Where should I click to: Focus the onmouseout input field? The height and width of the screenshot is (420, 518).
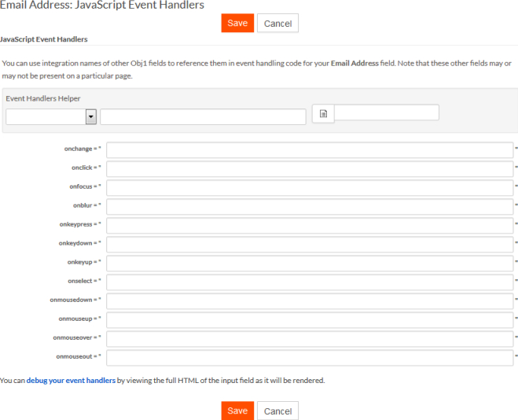[x=310, y=358]
